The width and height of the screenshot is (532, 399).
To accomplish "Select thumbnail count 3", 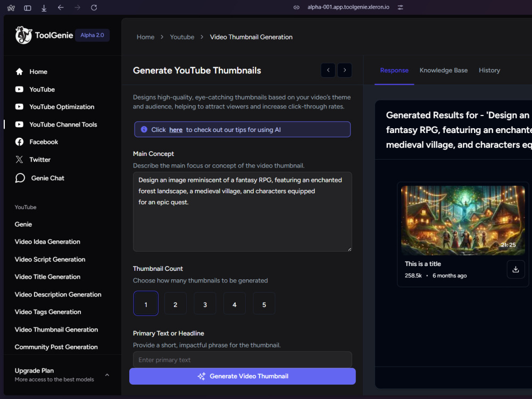I will (205, 303).
